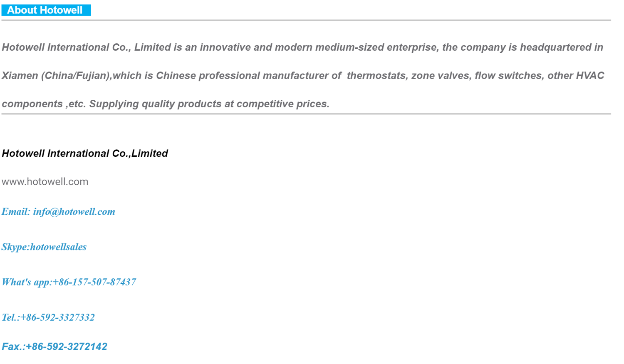
Task: Click the Fax. +86-592-3272142 number
Action: coord(67,347)
